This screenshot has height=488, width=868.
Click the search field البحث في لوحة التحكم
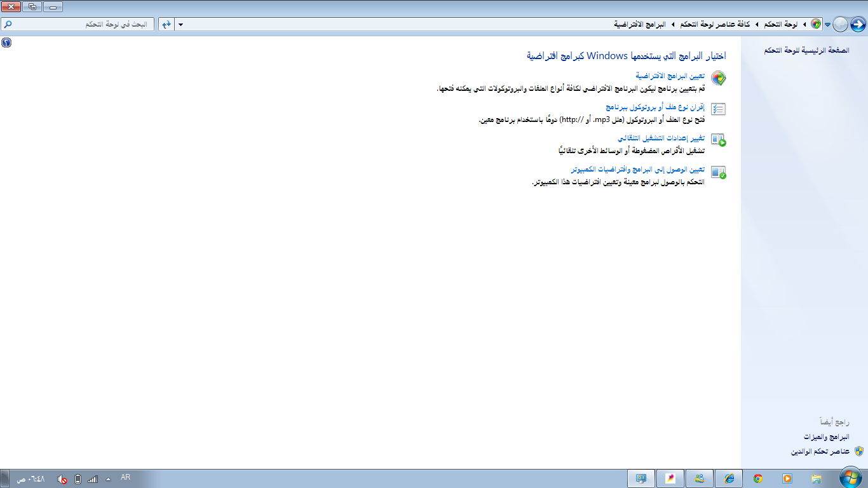click(78, 24)
